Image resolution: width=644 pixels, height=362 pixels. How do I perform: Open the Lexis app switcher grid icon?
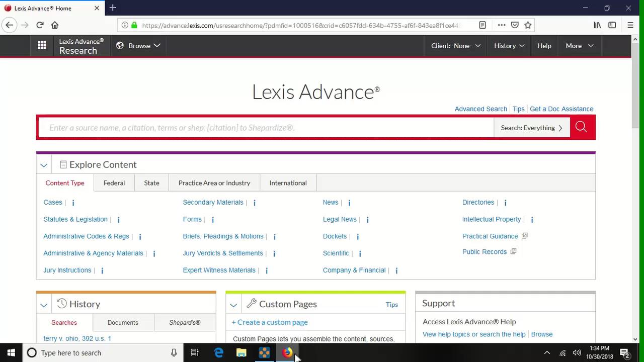(x=42, y=45)
